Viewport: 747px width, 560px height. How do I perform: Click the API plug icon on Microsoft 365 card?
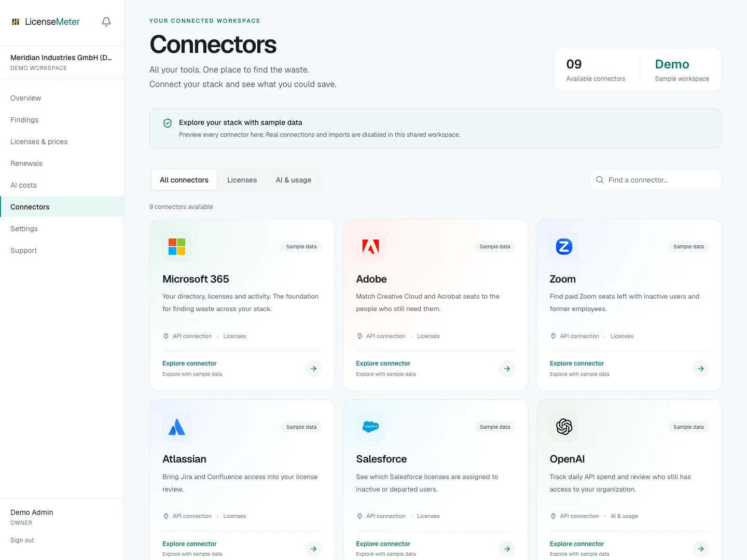coord(166,336)
